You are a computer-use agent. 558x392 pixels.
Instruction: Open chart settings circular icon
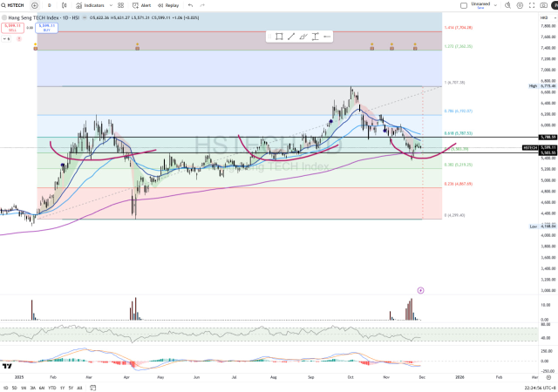(x=520, y=5)
